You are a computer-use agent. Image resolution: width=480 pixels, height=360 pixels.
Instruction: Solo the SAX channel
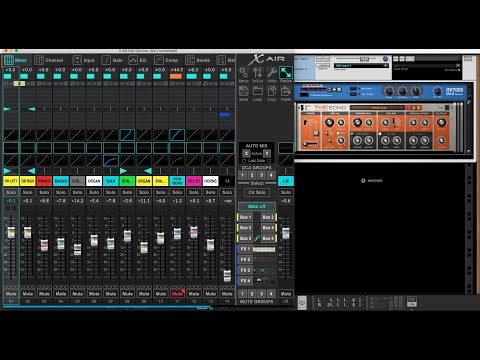click(111, 192)
